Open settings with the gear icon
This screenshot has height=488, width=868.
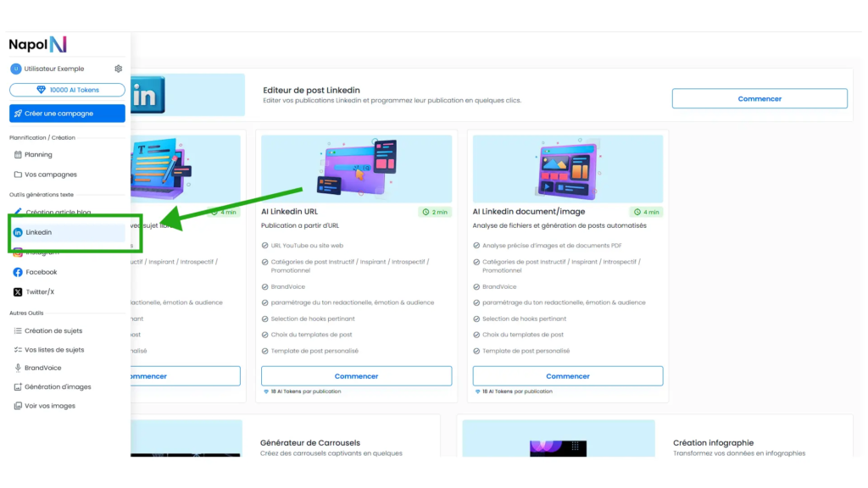[x=118, y=69]
